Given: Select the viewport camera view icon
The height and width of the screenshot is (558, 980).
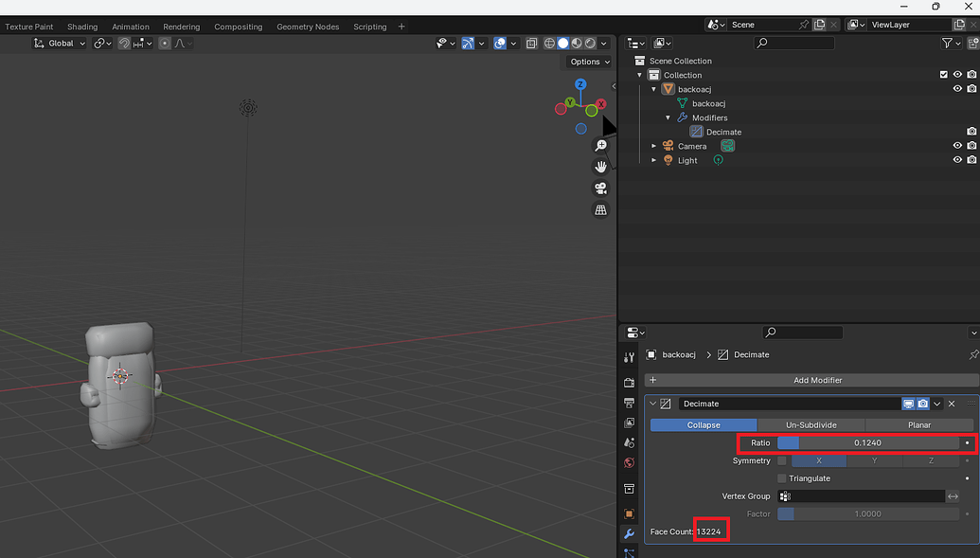Looking at the screenshot, I should tap(600, 189).
